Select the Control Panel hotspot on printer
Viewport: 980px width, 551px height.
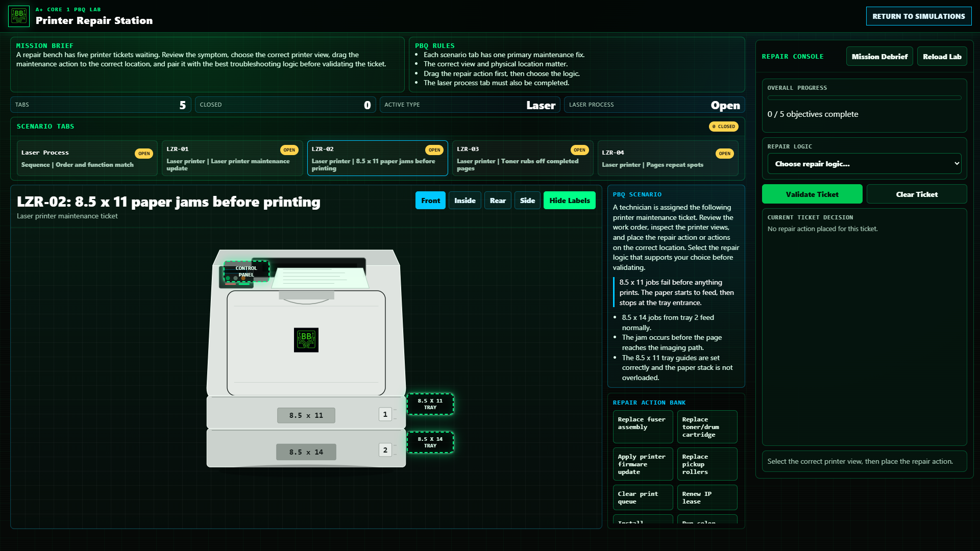[247, 271]
